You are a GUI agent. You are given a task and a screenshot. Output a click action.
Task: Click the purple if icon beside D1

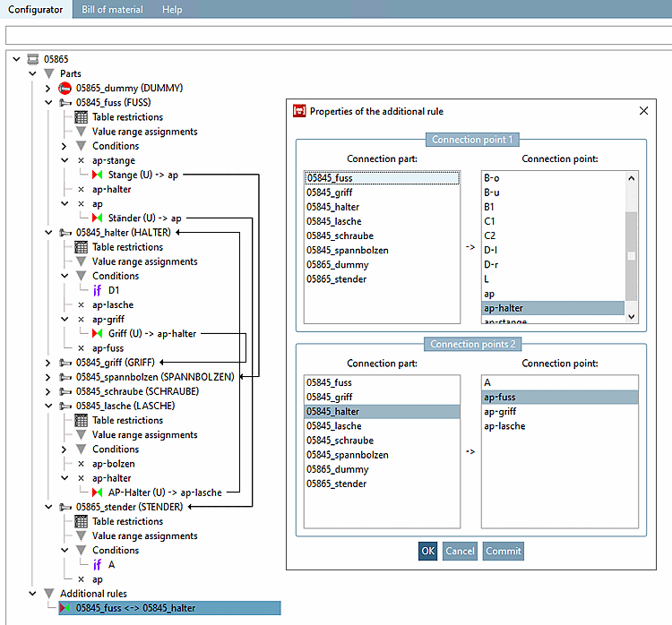pyautogui.click(x=98, y=290)
